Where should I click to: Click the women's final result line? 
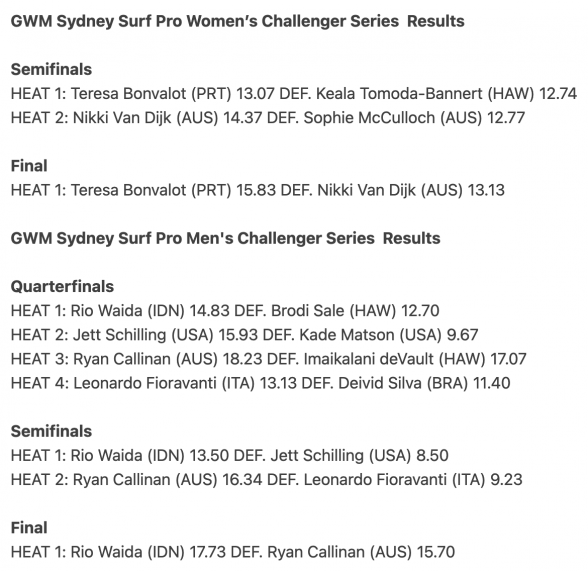point(258,190)
